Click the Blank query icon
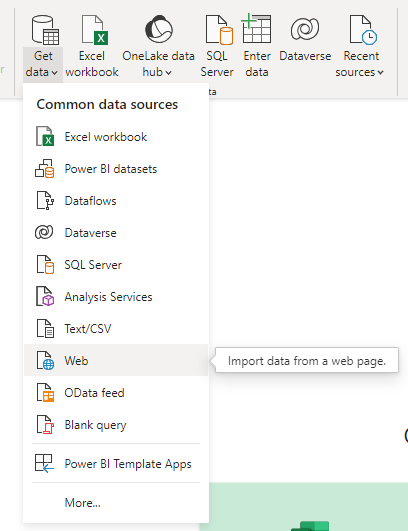 [45, 425]
